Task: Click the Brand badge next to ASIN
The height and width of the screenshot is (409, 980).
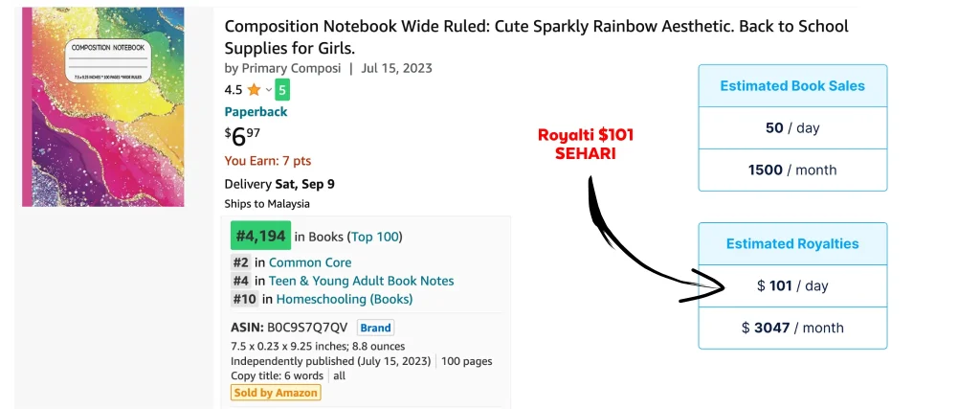Action: (375, 328)
